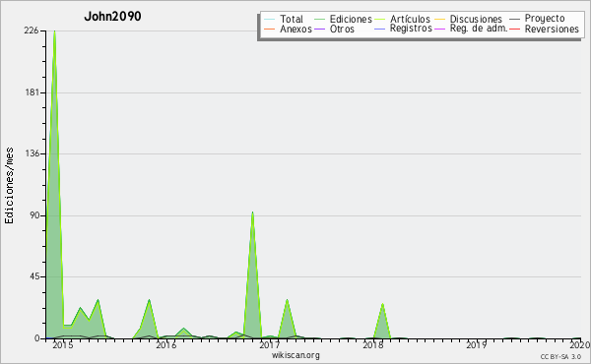Click the 136 y-axis value

pos(33,153)
